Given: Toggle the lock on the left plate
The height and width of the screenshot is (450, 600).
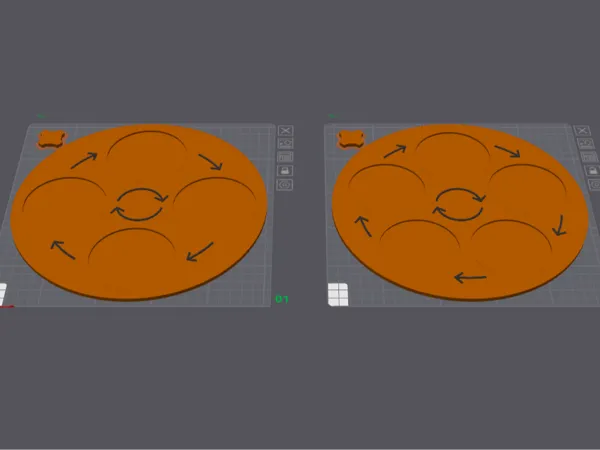Looking at the screenshot, I should 285,171.
